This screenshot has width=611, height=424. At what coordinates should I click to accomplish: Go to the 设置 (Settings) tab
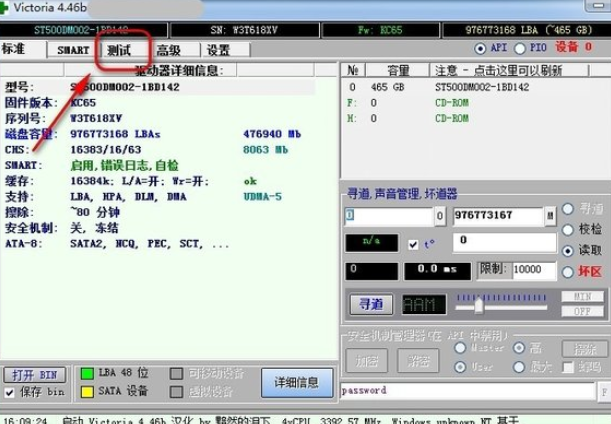tap(218, 50)
